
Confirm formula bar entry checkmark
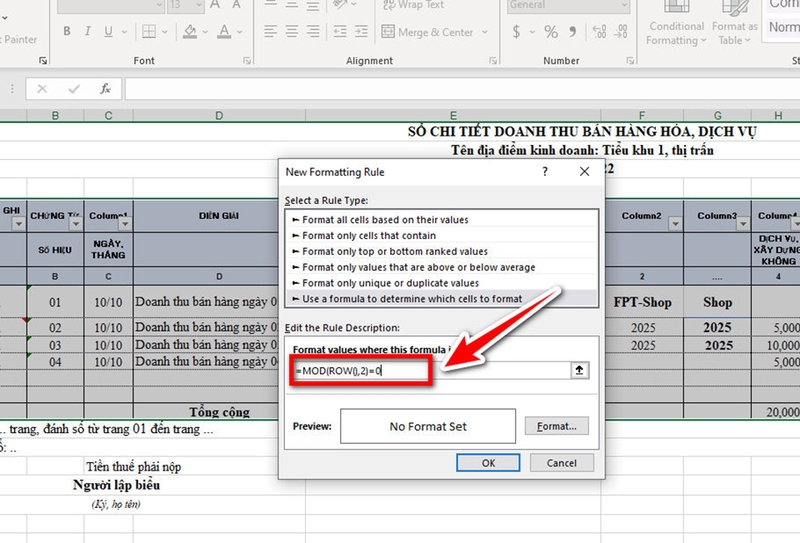(x=74, y=89)
